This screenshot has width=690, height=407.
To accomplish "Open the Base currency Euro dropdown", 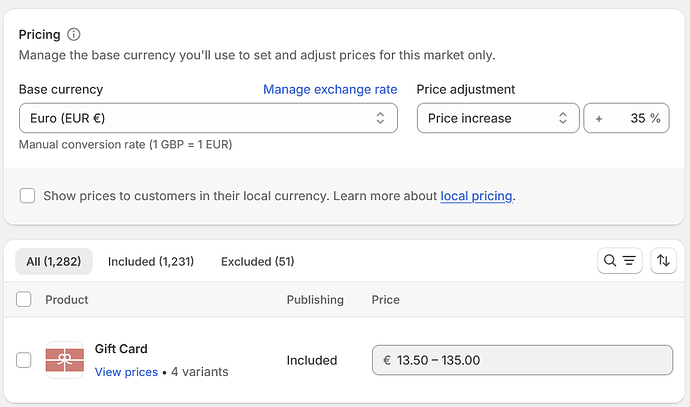I will [x=208, y=118].
